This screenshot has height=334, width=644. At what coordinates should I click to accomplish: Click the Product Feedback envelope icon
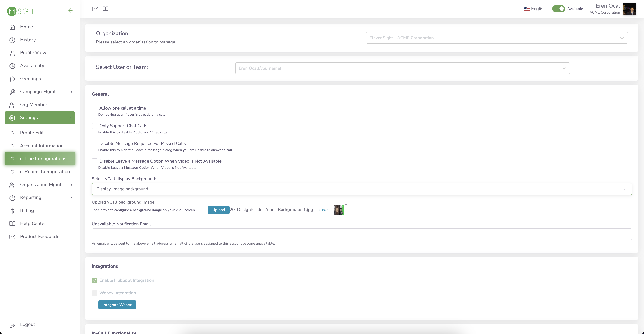[12, 237]
